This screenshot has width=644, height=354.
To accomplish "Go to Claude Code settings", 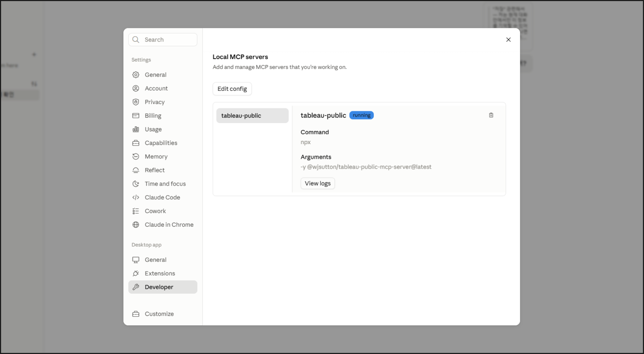I will [163, 197].
